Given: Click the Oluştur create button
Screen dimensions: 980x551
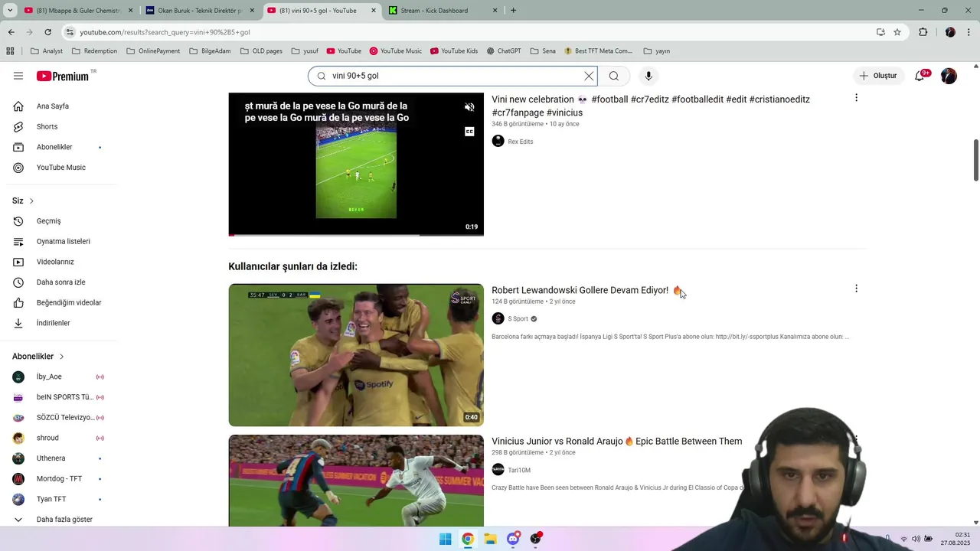Looking at the screenshot, I should [877, 76].
